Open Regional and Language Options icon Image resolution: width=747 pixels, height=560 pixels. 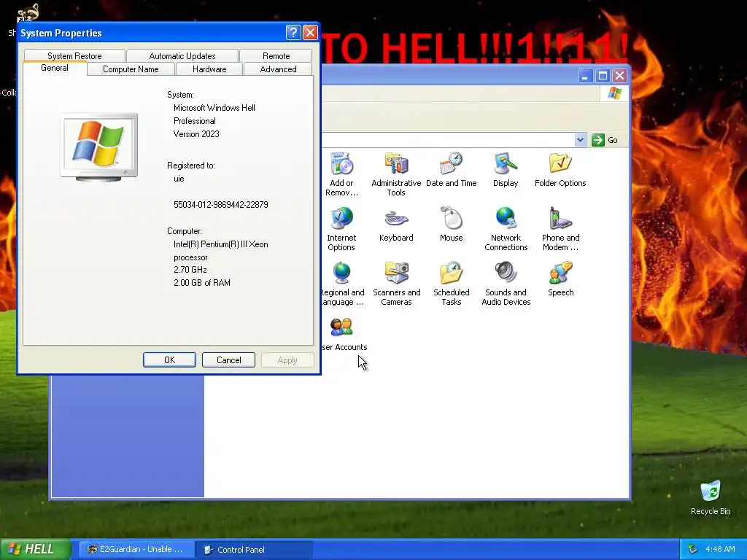[x=341, y=274]
